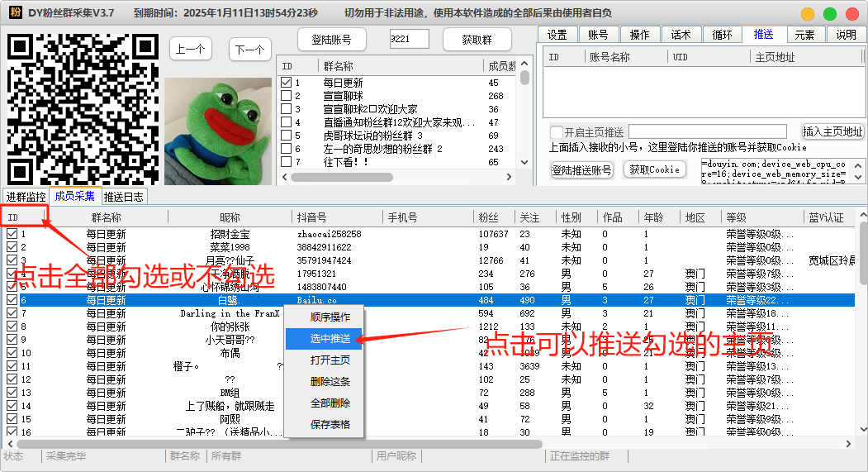
Task: Click the DY app logo icon in title bar
Action: [x=15, y=13]
